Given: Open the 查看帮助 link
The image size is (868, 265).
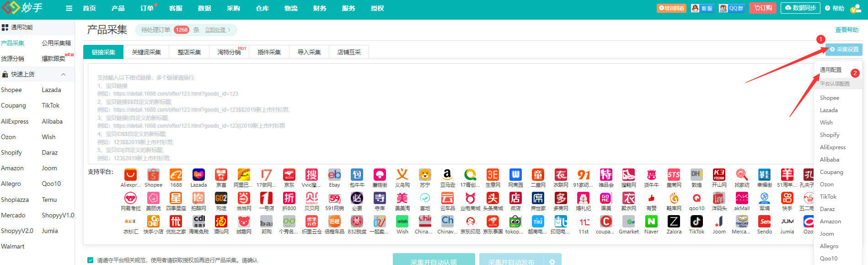Looking at the screenshot, I should (847, 30).
